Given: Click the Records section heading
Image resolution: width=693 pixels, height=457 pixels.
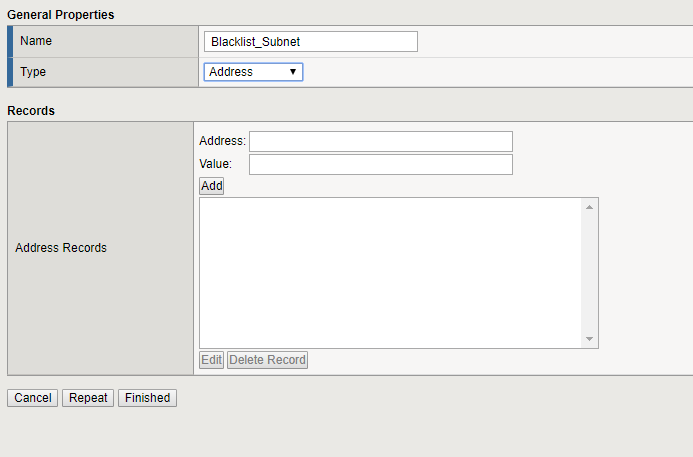Looking at the screenshot, I should pyautogui.click(x=31, y=111).
